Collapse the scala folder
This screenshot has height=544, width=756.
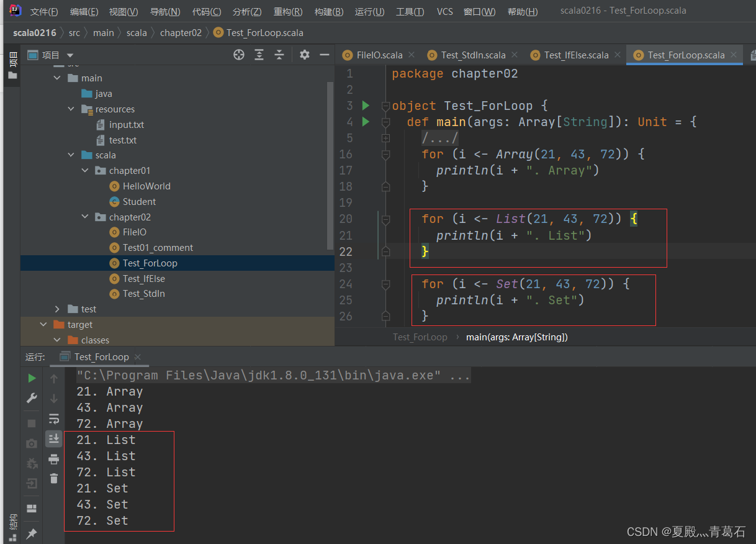pyautogui.click(x=71, y=155)
